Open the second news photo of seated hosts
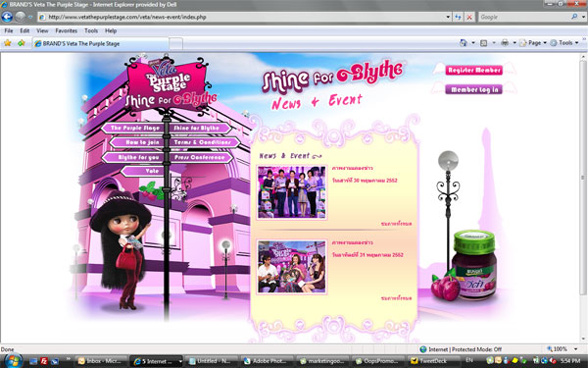The width and height of the screenshot is (588, 368). point(292,267)
